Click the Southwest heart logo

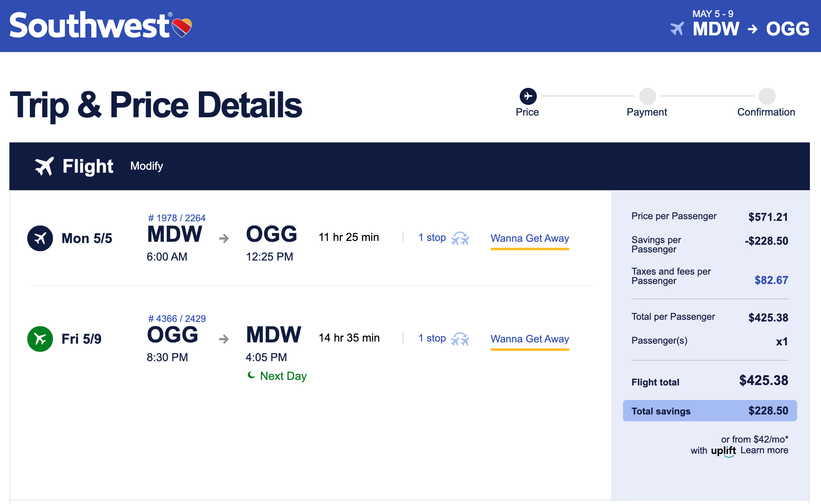pyautogui.click(x=182, y=27)
